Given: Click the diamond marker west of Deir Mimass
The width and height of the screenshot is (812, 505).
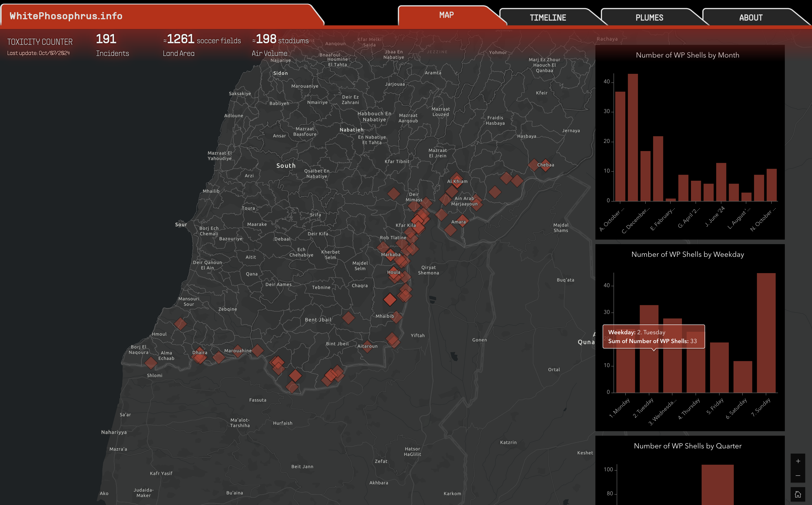Looking at the screenshot, I should (x=393, y=193).
